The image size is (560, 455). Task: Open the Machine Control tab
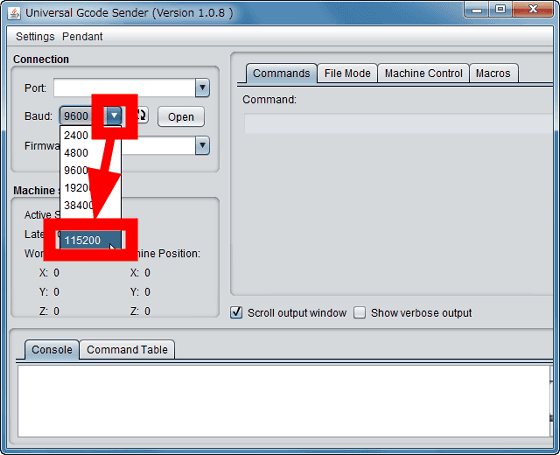pyautogui.click(x=423, y=73)
